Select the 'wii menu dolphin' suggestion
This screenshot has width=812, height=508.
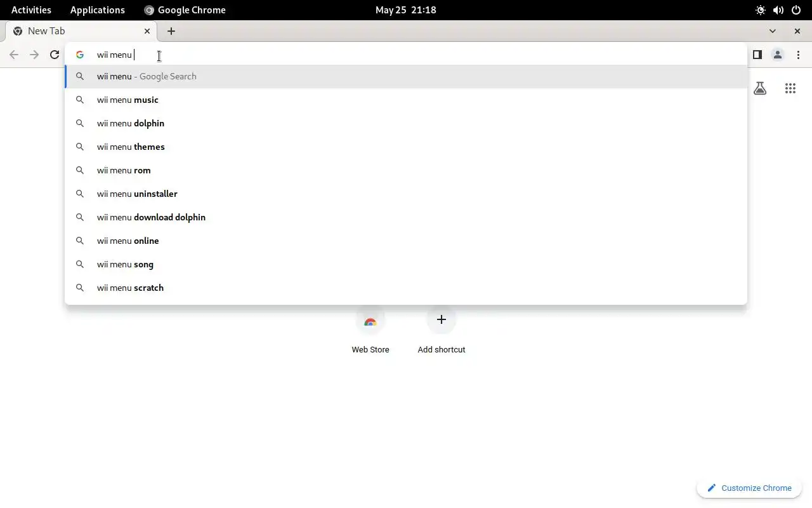click(x=406, y=123)
